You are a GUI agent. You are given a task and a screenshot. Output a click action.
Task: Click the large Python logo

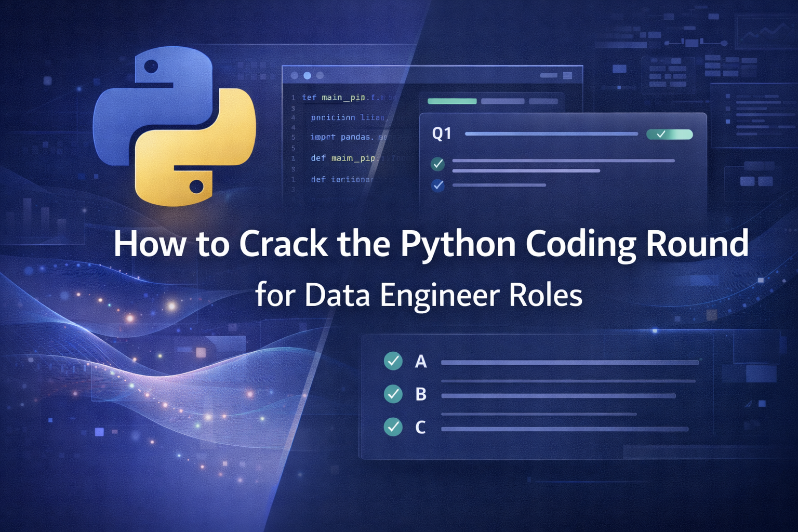(174, 126)
